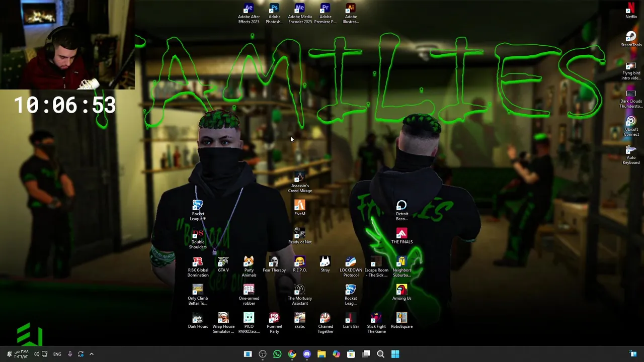This screenshot has height=362, width=644.
Task: Select the RoboSquare desktop icon
Action: pyautogui.click(x=401, y=321)
